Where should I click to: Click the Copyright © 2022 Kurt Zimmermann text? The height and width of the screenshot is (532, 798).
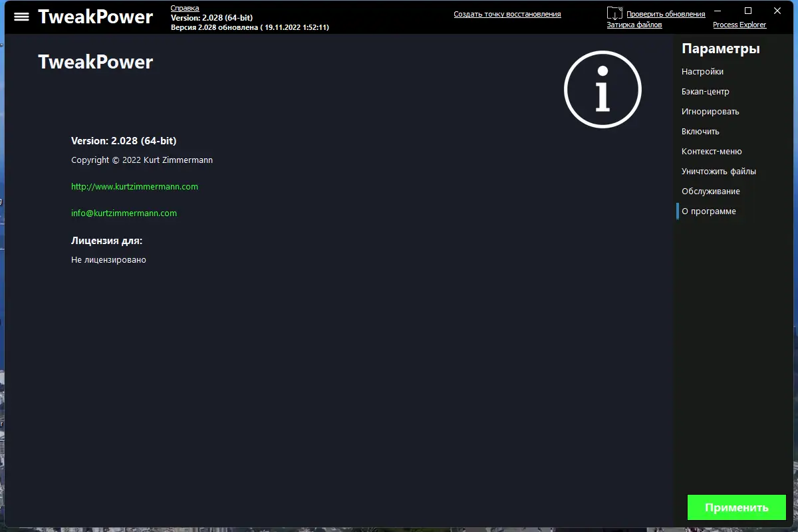tap(142, 160)
